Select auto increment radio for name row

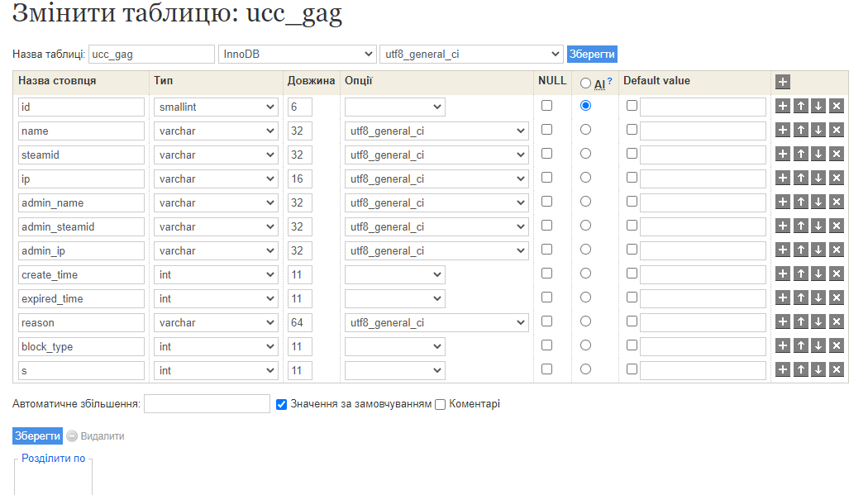pos(585,130)
